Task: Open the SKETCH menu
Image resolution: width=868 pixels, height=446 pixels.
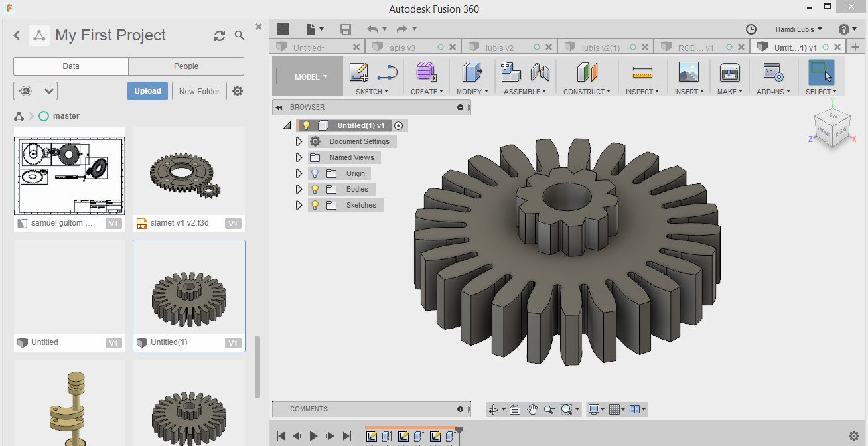Action: point(372,92)
